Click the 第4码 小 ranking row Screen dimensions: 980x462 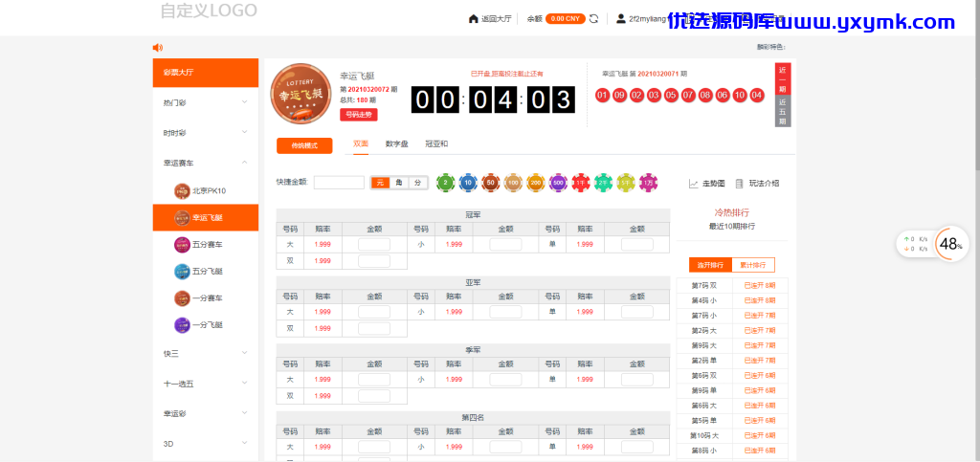coord(732,300)
